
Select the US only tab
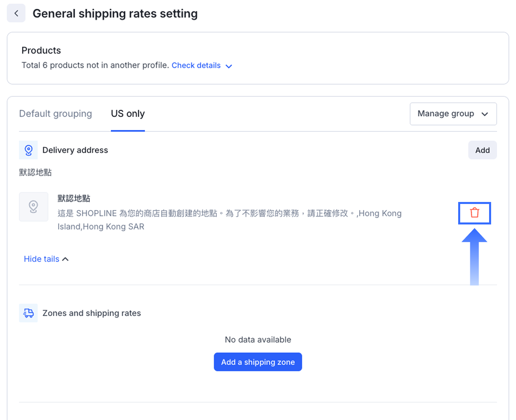click(128, 114)
